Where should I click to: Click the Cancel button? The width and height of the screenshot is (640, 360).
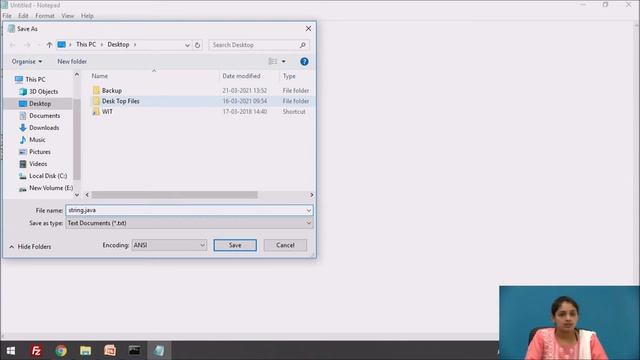click(285, 245)
